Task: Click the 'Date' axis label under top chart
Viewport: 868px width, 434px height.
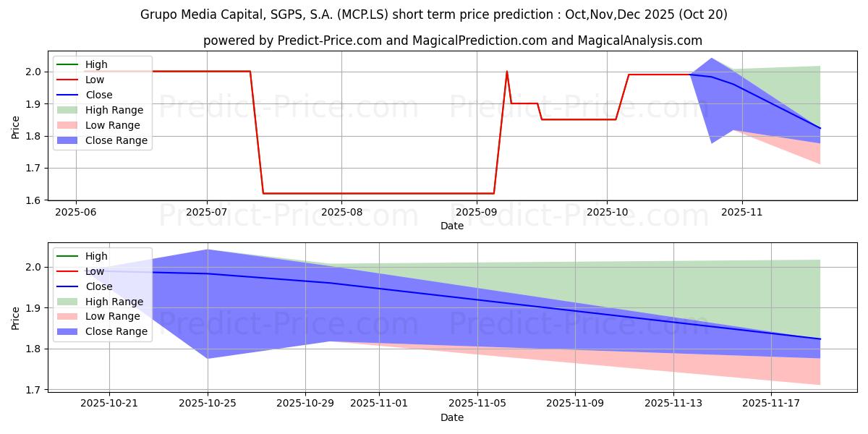Action: pos(452,226)
